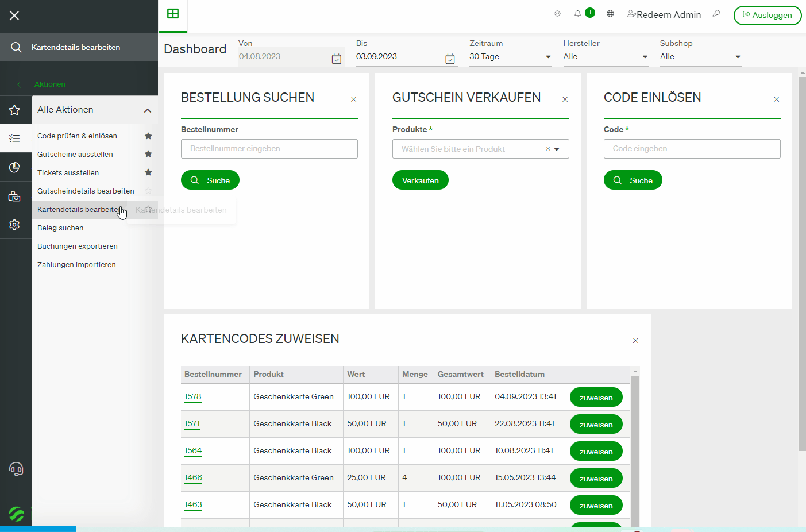
Task: Click the search magnifier icon in sidebar
Action: click(16, 47)
